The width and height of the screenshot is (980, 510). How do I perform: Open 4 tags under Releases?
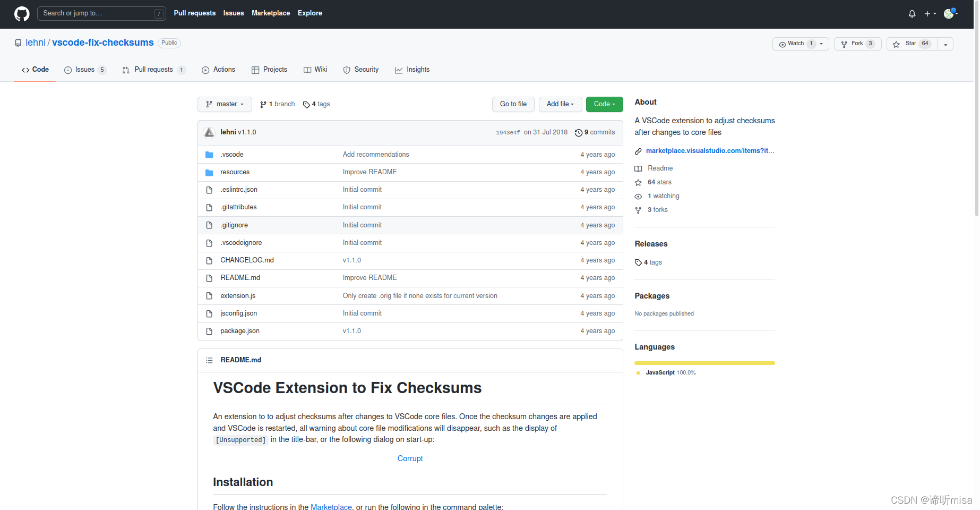point(648,262)
